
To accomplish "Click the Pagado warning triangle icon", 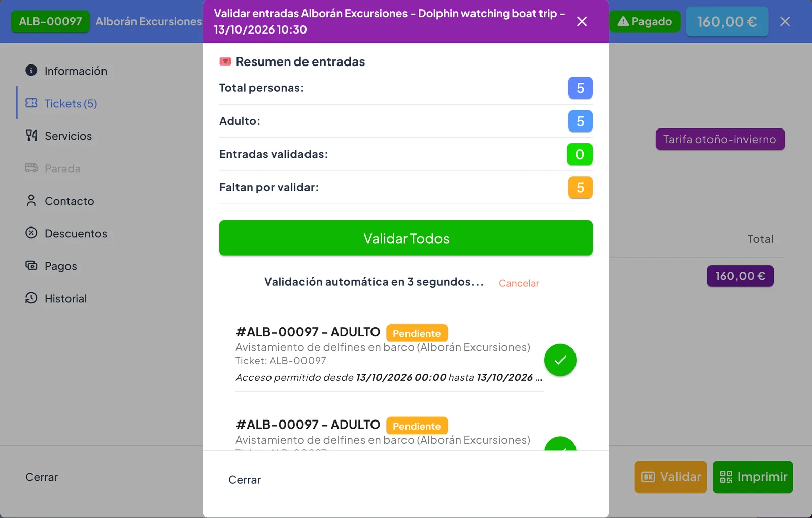I will click(623, 22).
